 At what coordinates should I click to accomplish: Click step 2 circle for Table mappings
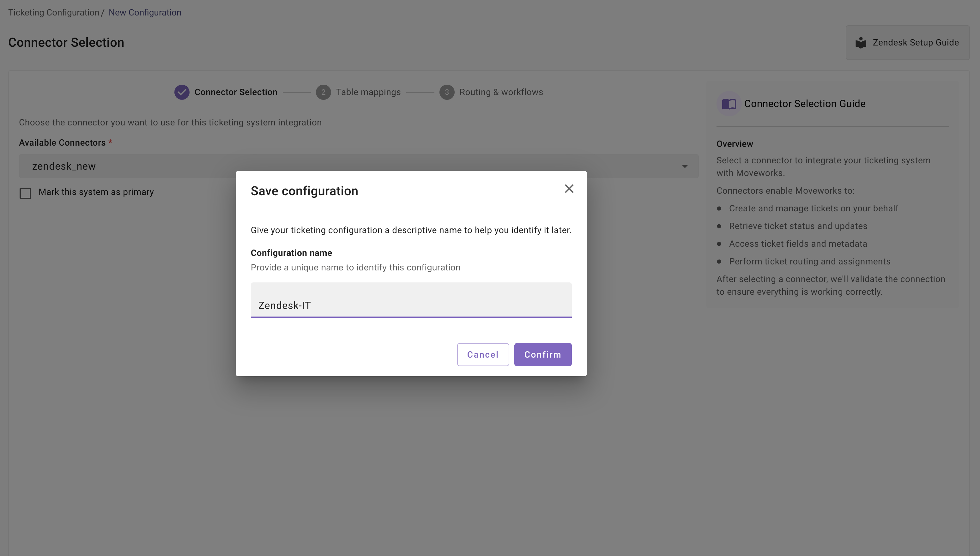click(324, 93)
